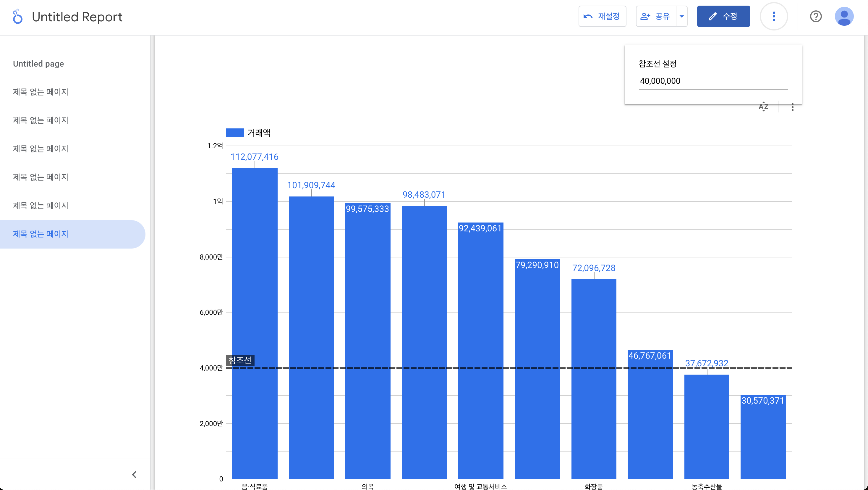Click the 참조선 설정 value input field

click(713, 81)
